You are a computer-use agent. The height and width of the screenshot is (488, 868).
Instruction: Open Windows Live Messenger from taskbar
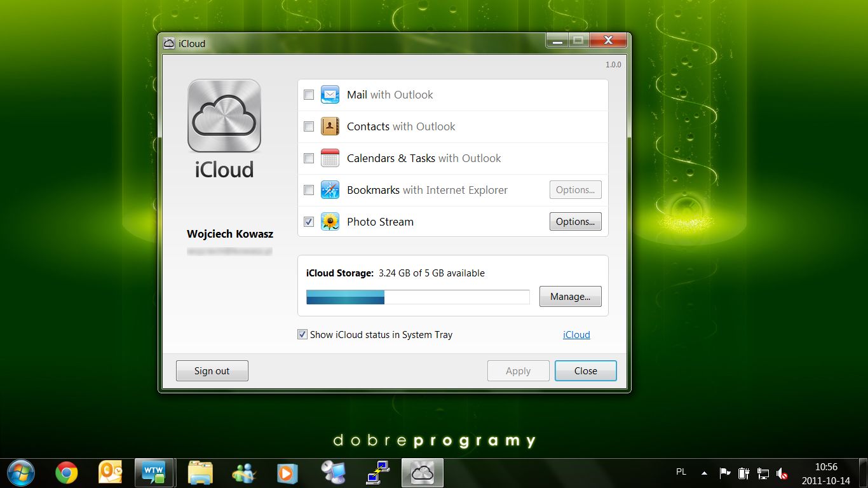244,473
